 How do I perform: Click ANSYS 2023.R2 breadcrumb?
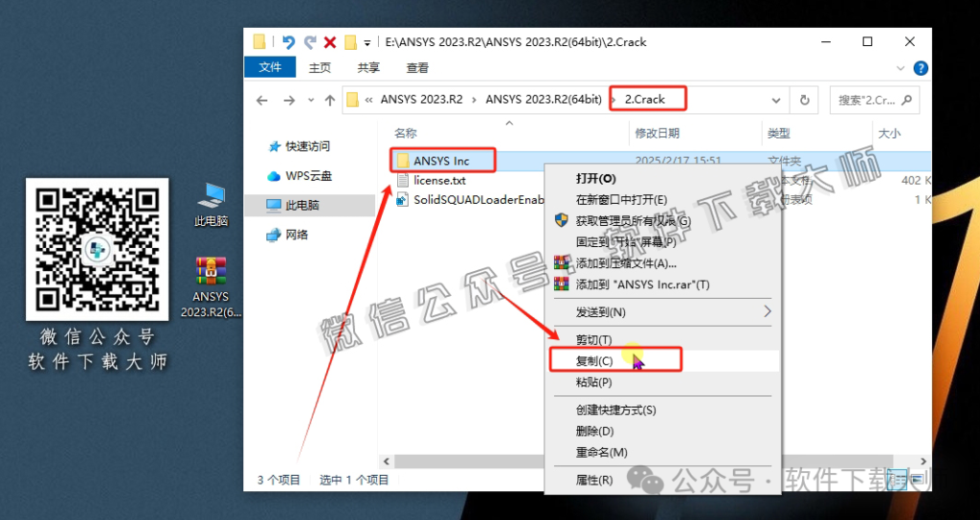[x=422, y=100]
